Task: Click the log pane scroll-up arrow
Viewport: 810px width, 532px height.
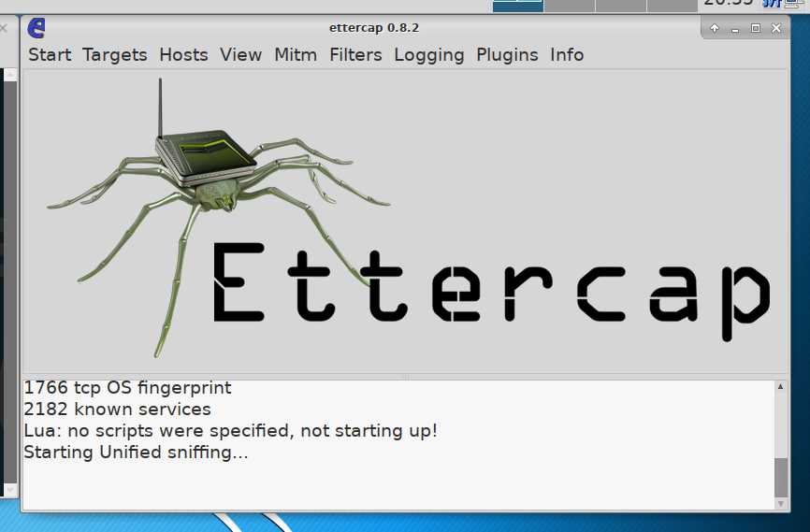Action: [x=781, y=386]
